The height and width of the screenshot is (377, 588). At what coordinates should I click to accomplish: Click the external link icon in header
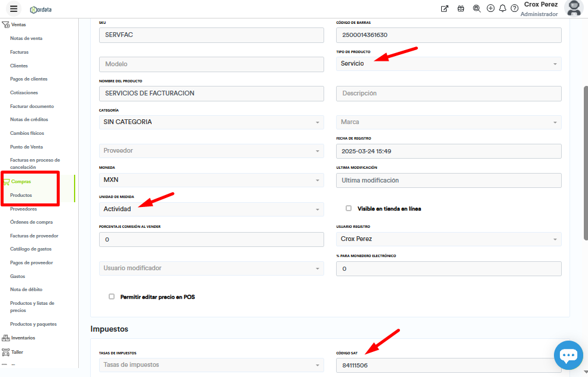click(x=444, y=8)
